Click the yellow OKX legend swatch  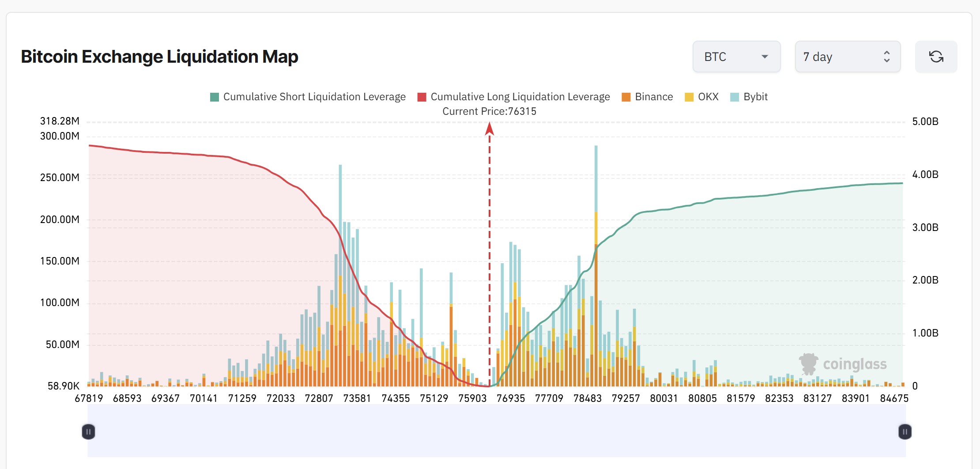[x=689, y=97]
